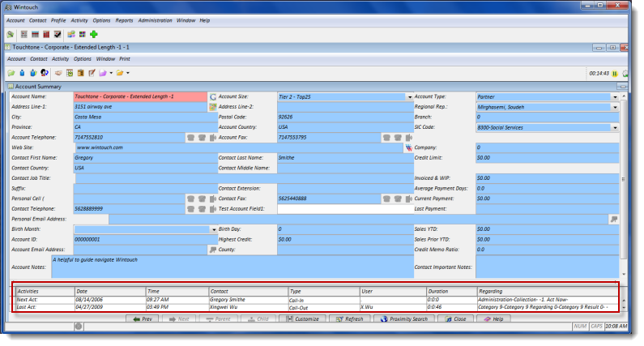
Task: Click the green plus add icon
Action: (x=94, y=34)
